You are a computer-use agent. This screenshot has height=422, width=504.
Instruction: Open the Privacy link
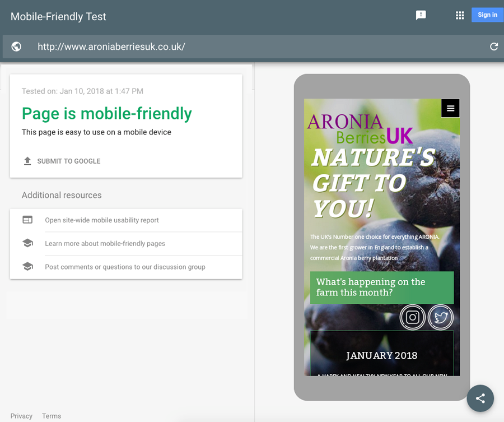click(x=21, y=416)
